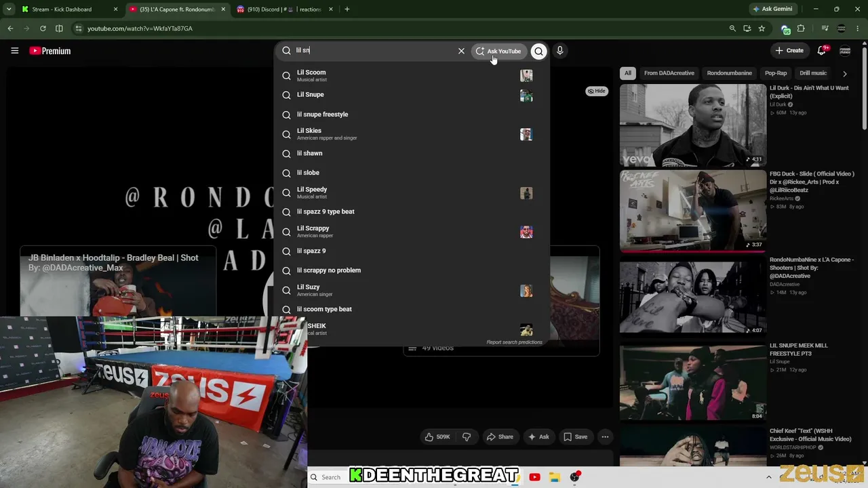
Task: Open the zoom magnifier in address bar
Action: [x=732, y=28]
